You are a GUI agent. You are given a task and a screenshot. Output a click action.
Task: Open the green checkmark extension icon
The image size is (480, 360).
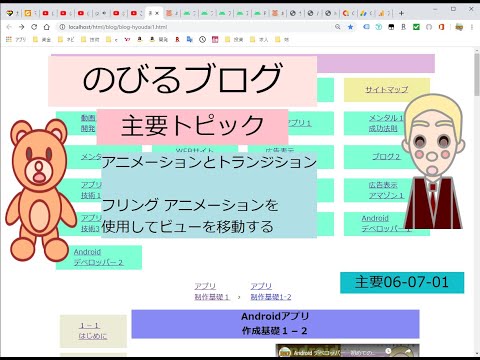(416, 27)
